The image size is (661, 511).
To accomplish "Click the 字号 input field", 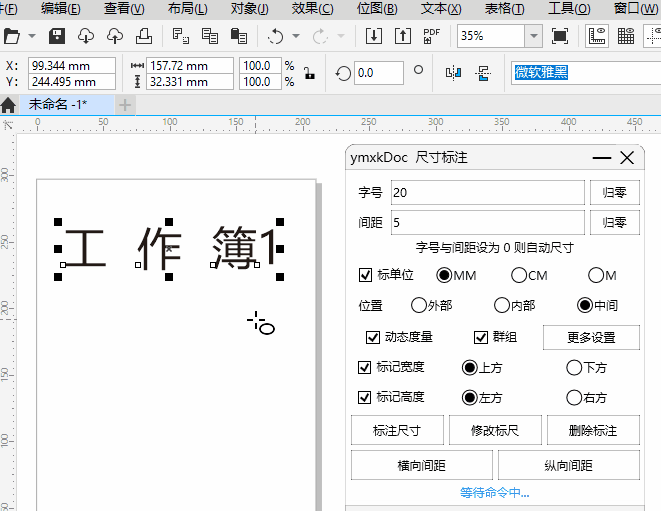I will [487, 192].
